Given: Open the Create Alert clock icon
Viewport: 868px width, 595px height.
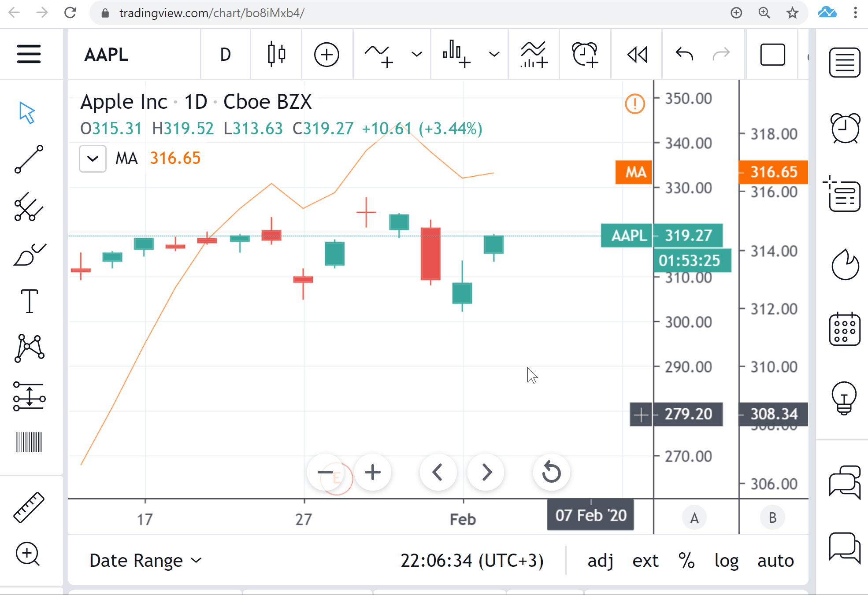Looking at the screenshot, I should 585,55.
